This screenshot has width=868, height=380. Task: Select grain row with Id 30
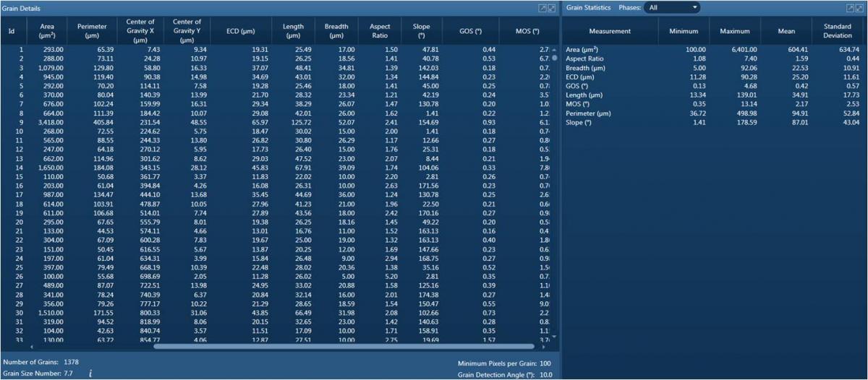(217, 311)
